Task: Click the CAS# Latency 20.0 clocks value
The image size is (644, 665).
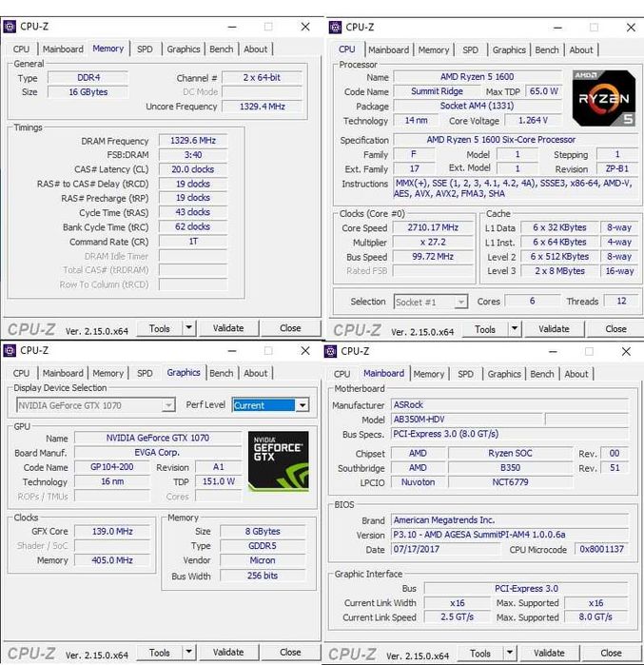Action: tap(193, 169)
